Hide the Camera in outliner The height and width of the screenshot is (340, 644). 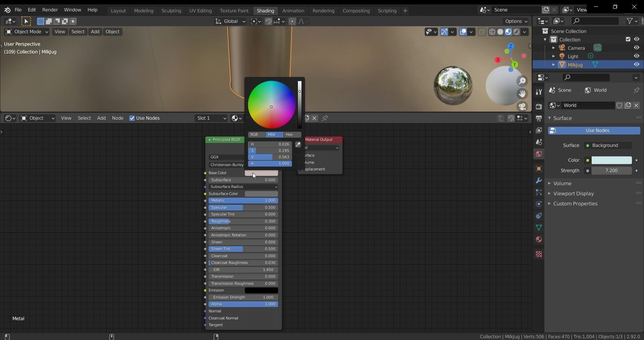point(636,48)
